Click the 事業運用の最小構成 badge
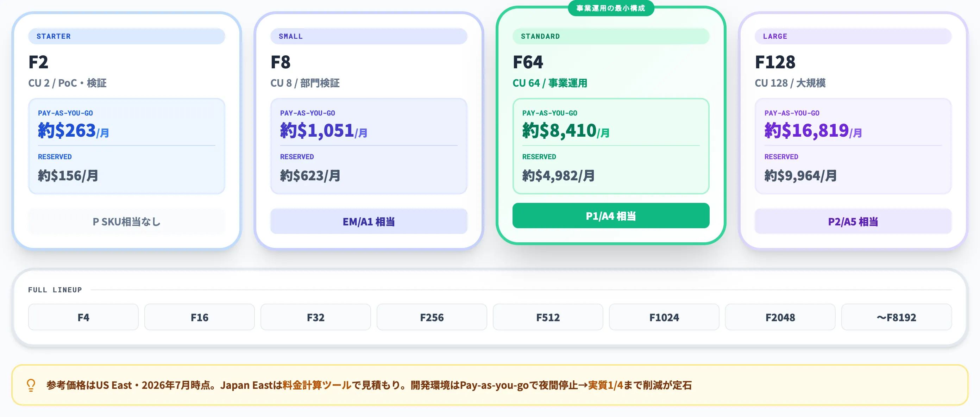 pos(611,8)
